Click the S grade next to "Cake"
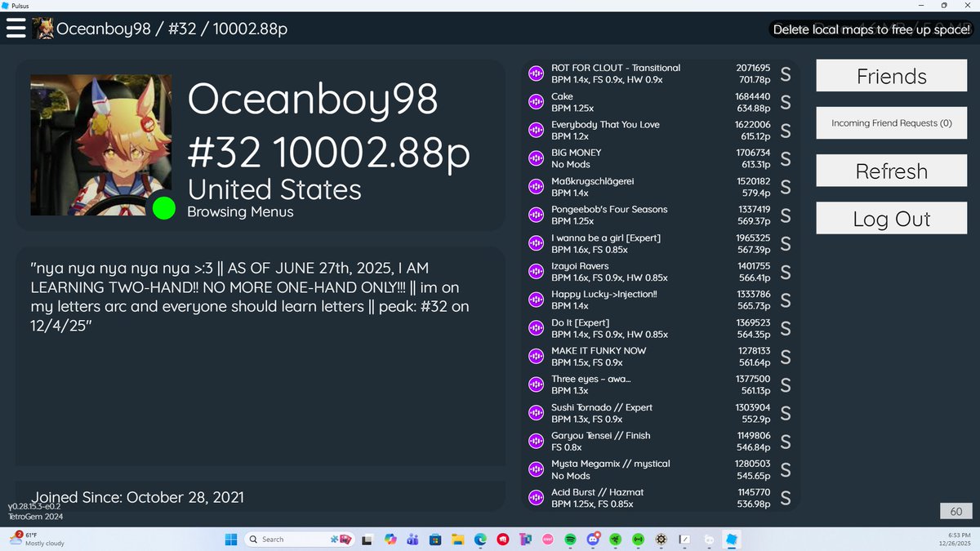Viewport: 980px width, 551px height. [x=784, y=102]
